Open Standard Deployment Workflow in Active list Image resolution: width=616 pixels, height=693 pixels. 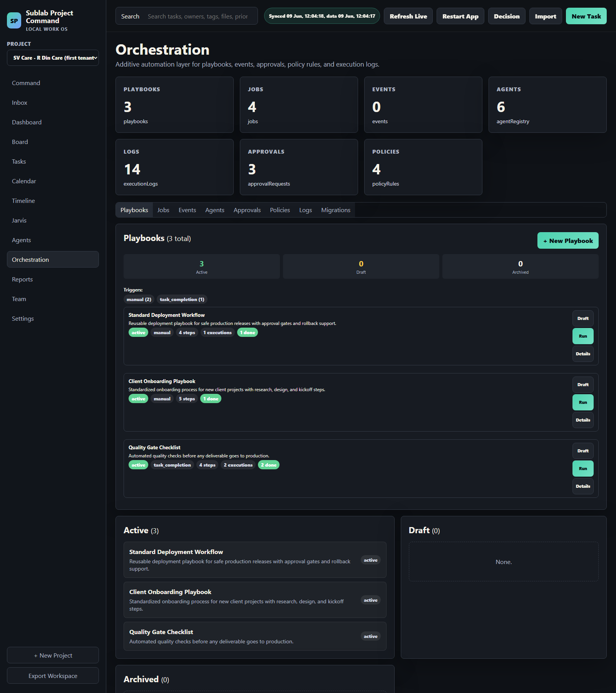pyautogui.click(x=255, y=560)
